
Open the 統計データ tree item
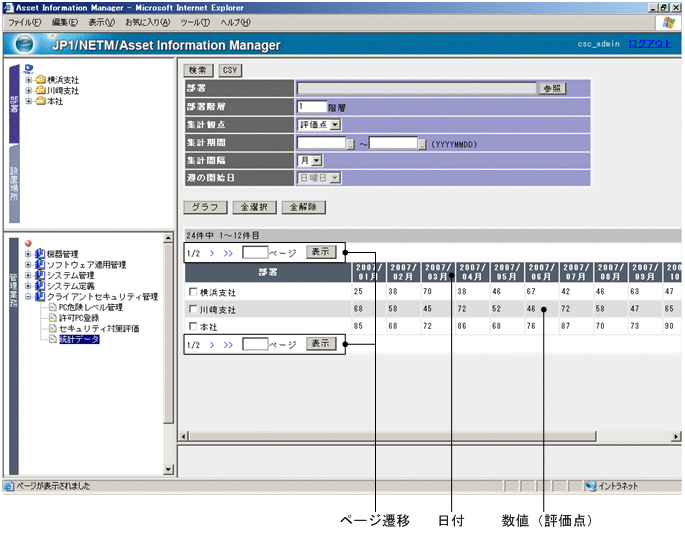(79, 340)
